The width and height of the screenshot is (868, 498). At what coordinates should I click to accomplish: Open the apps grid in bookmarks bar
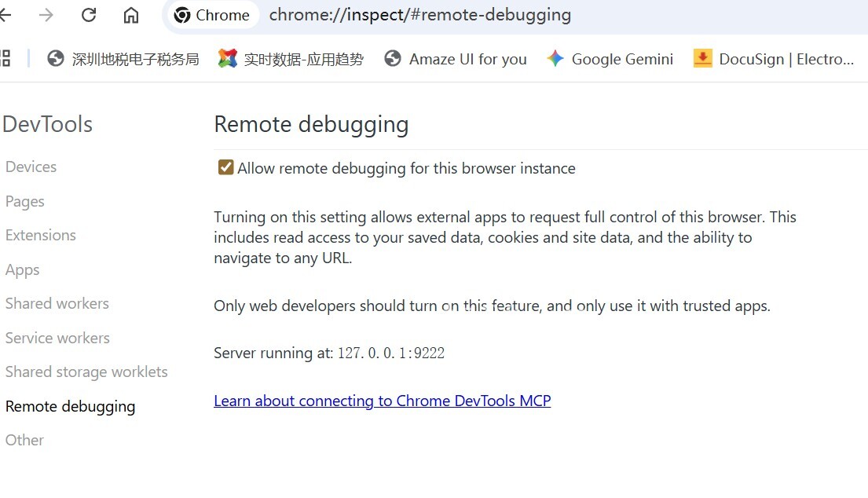pyautogui.click(x=5, y=58)
